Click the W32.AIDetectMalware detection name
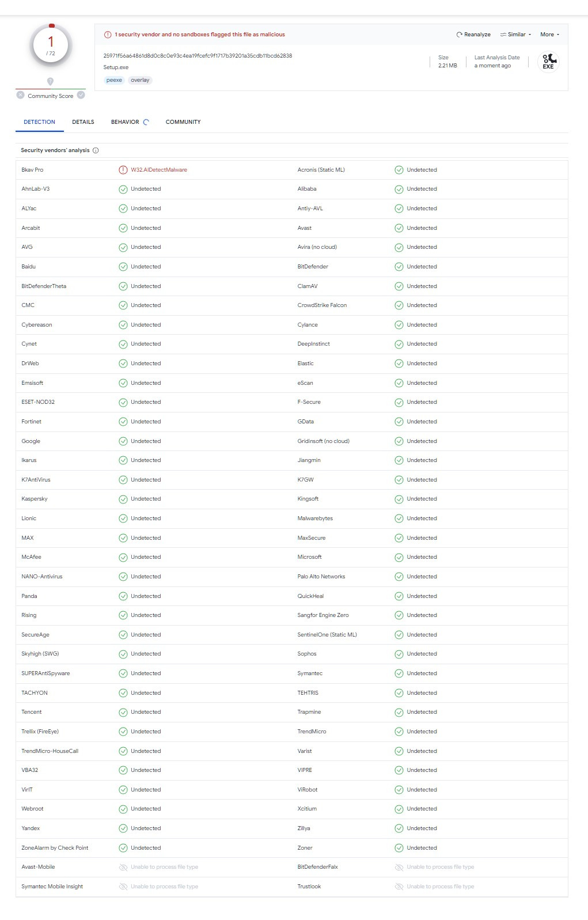Screen dimensions: 588x920 (159, 170)
